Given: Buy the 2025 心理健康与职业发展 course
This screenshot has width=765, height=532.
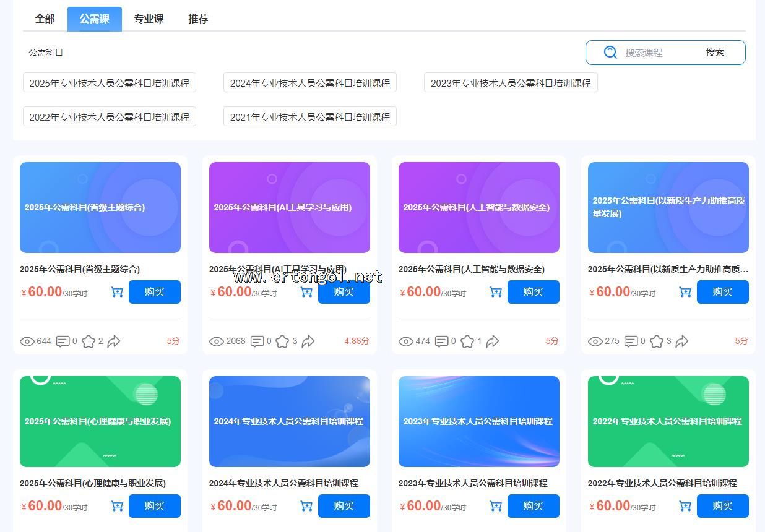Looking at the screenshot, I should pyautogui.click(x=154, y=506).
